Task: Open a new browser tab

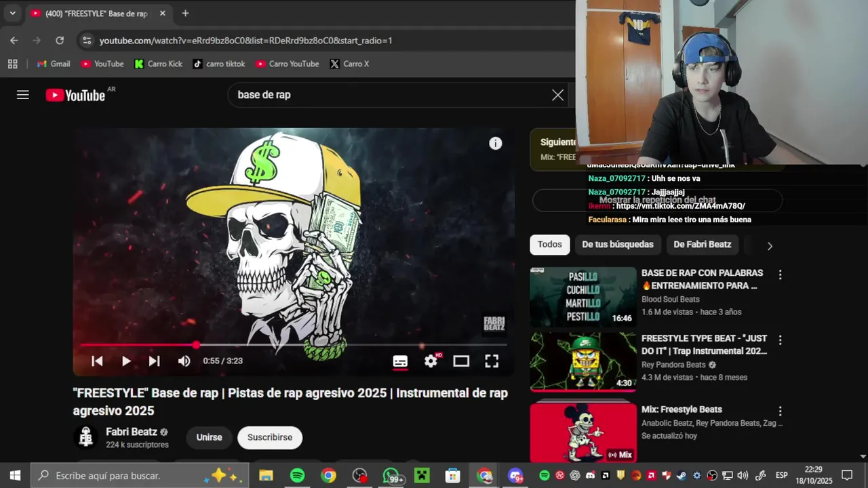Action: 185,13
